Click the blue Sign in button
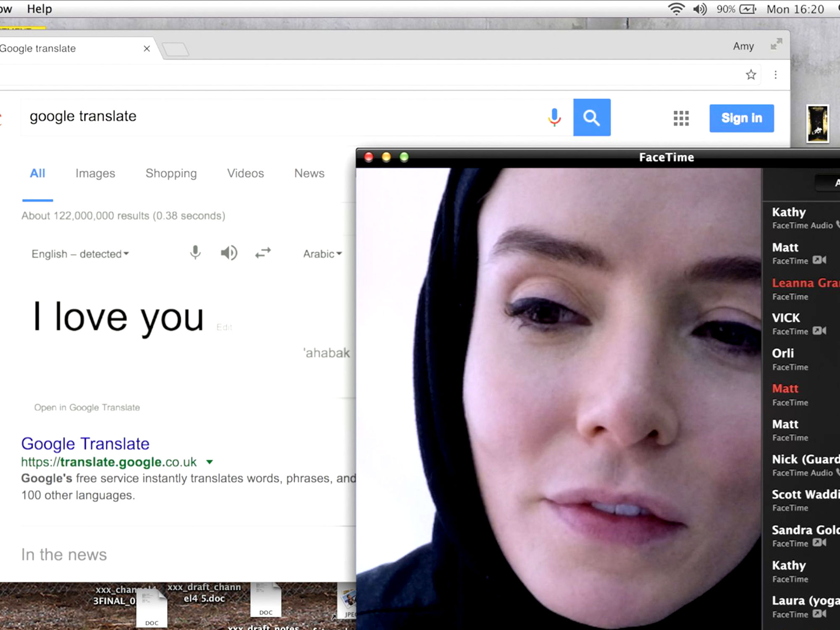840x630 pixels. [741, 118]
